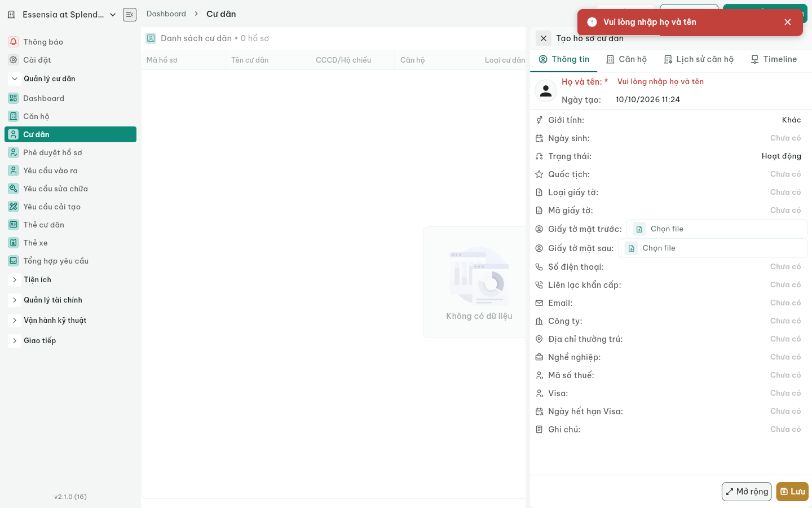Viewport: 812px width, 508px height.
Task: Open the Essensia at Splend... project dropdown
Action: (x=63, y=15)
